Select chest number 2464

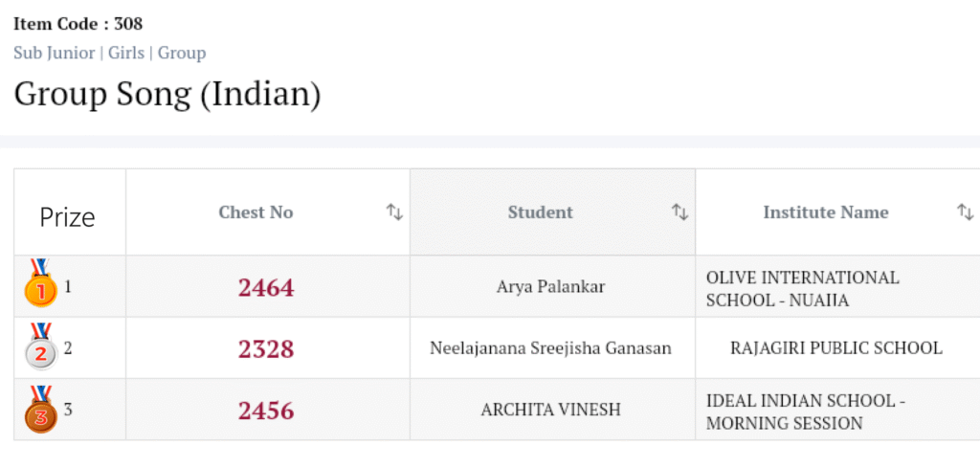point(266,287)
